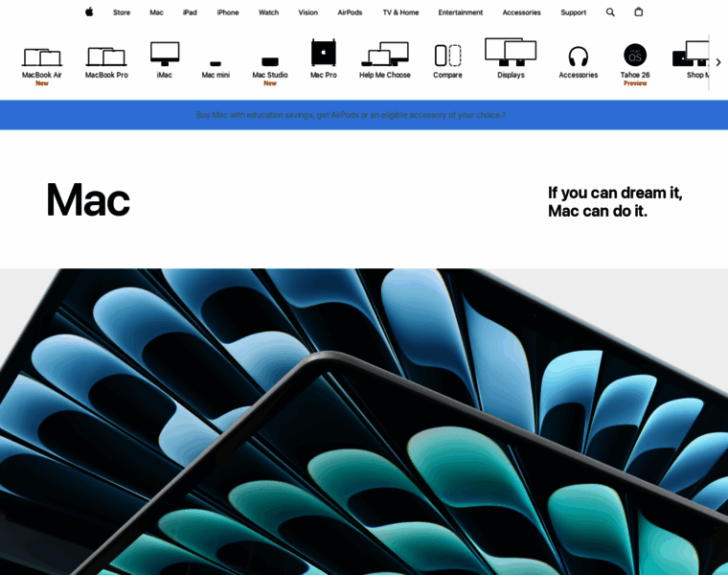Image resolution: width=728 pixels, height=575 pixels.
Task: Select the Accessories headphones icon
Action: click(x=578, y=57)
